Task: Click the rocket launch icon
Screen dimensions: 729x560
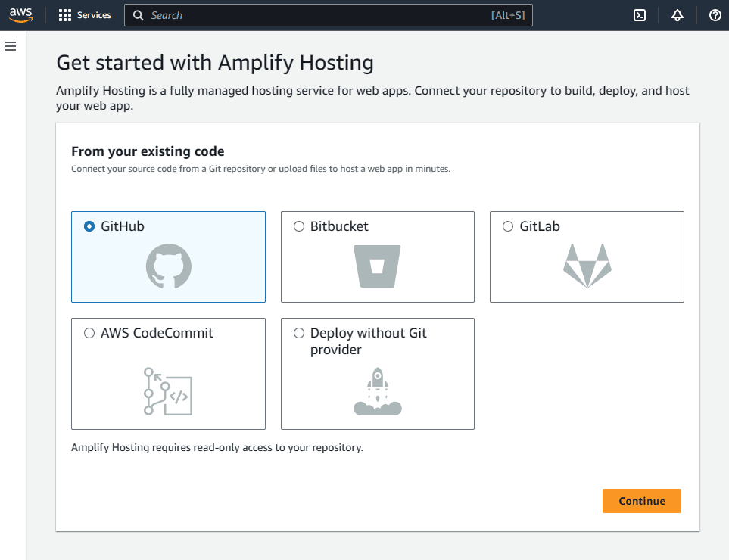Action: (x=378, y=391)
